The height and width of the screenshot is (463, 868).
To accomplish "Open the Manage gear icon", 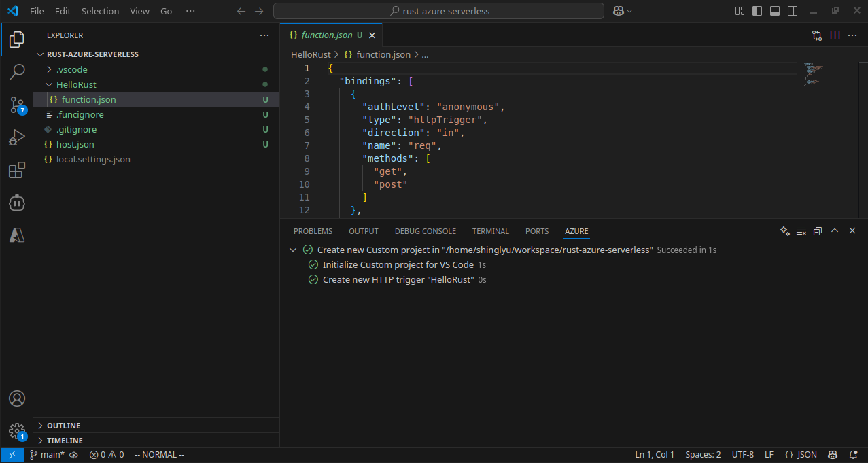I will pyautogui.click(x=17, y=431).
